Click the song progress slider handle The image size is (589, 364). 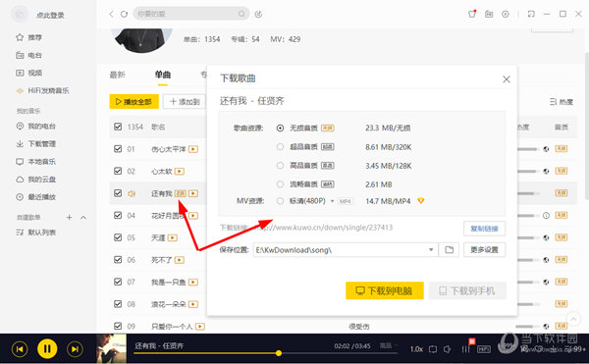click(x=279, y=353)
